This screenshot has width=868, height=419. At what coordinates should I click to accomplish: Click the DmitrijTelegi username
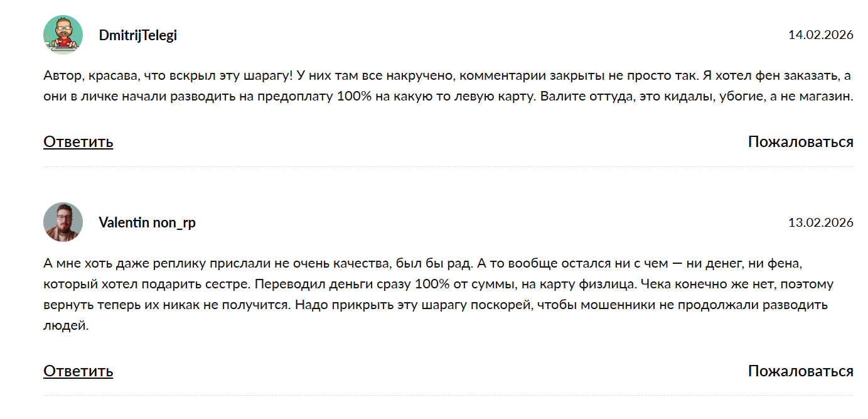click(138, 35)
